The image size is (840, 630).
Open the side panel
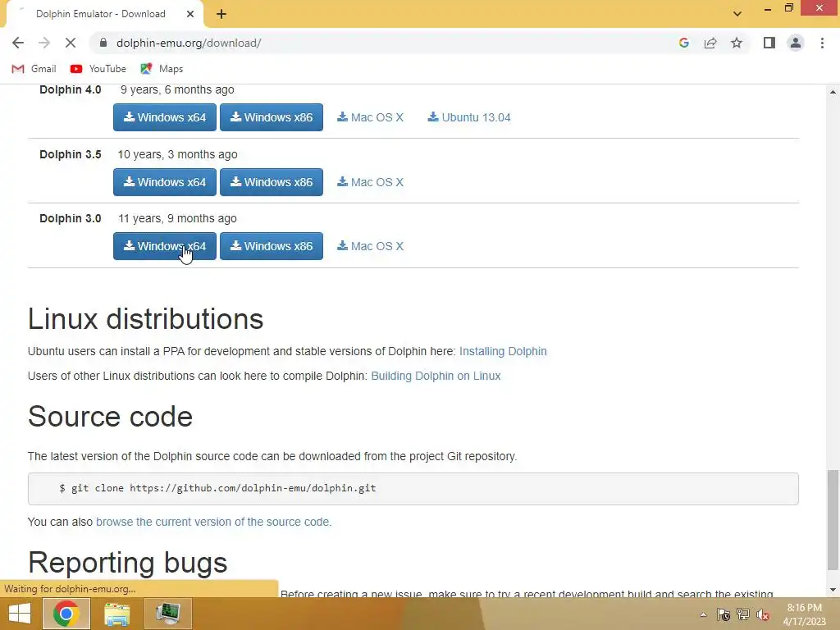point(769,43)
